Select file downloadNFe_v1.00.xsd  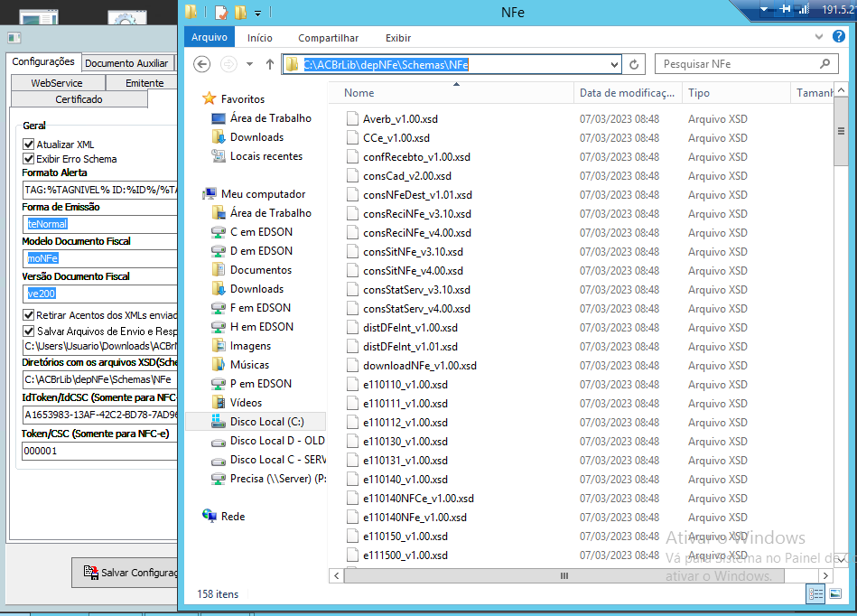pos(420,366)
